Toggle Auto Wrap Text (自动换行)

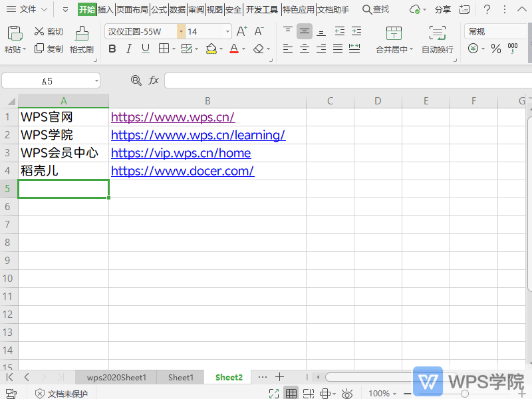pyautogui.click(x=437, y=39)
